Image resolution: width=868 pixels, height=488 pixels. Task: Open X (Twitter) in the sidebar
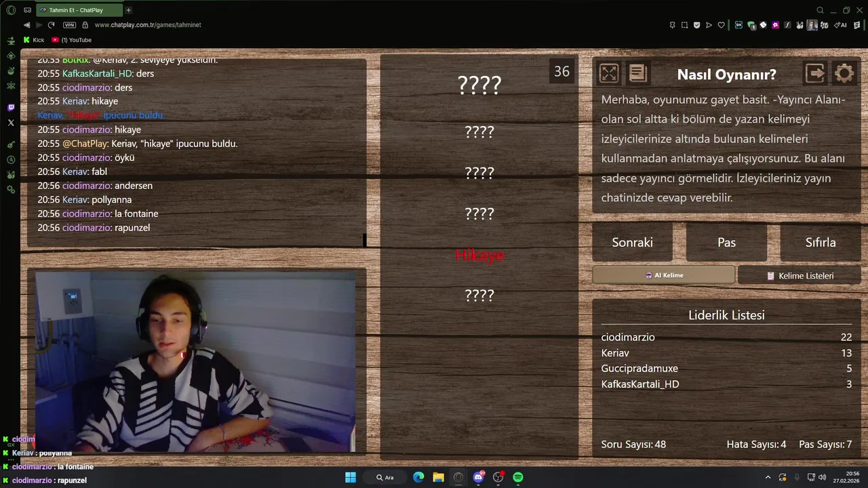[x=11, y=123]
